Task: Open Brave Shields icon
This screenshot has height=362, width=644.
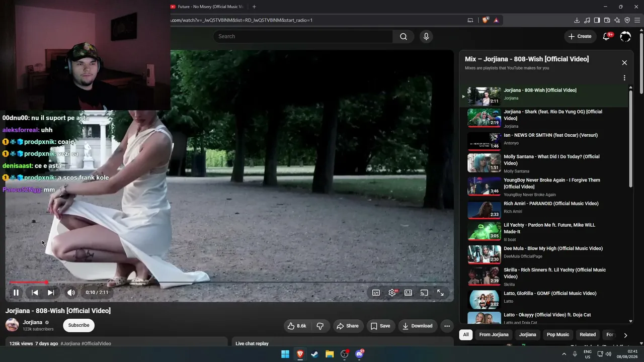Action: coord(485,20)
